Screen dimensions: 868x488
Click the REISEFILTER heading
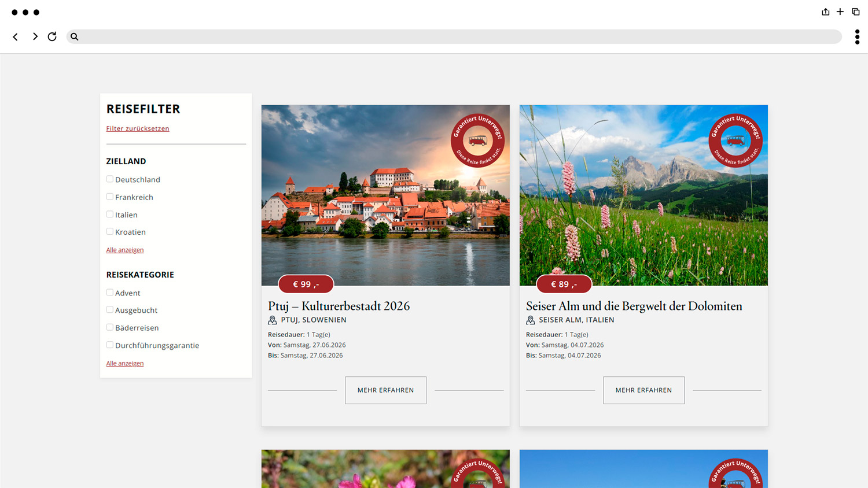point(144,109)
